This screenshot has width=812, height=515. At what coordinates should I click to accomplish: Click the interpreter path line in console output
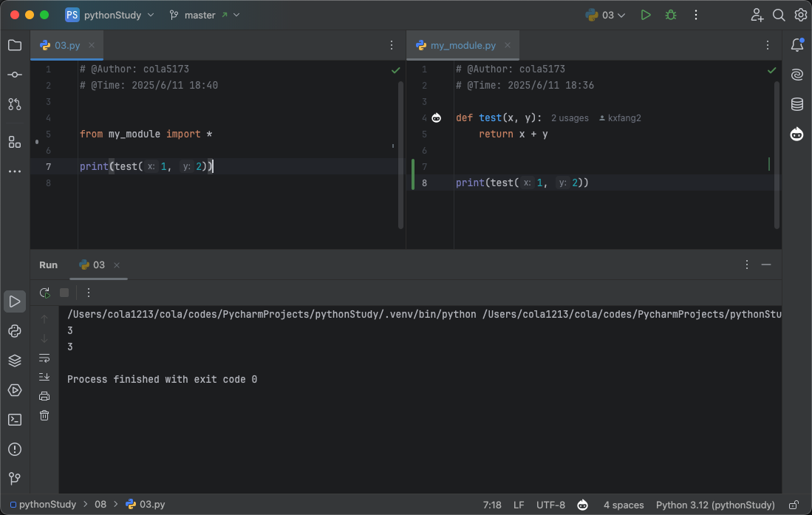(x=424, y=315)
